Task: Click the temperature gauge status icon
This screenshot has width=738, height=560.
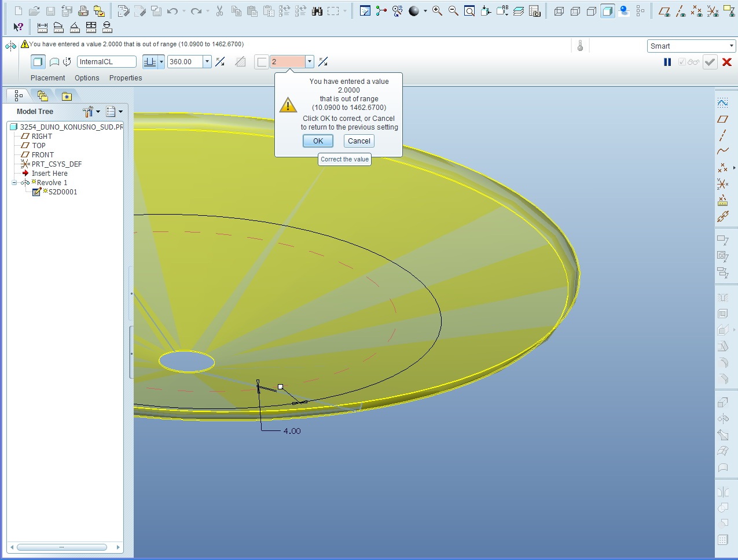Action: coord(580,46)
